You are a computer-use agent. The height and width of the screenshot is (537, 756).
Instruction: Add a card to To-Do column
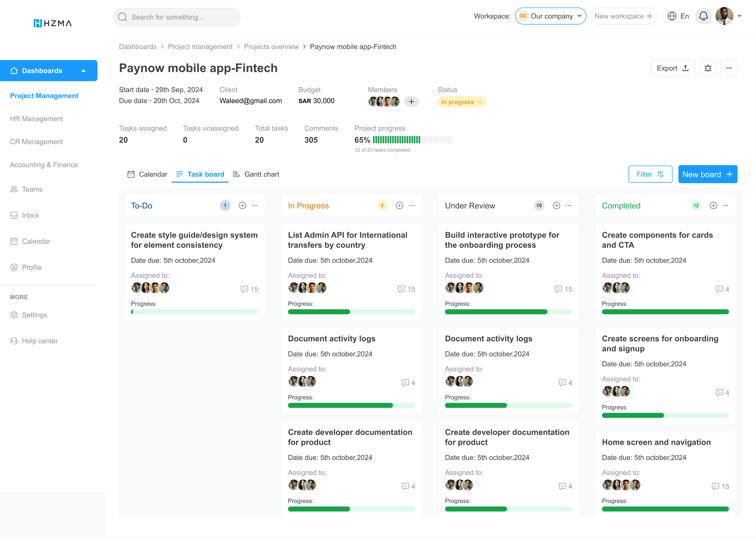pyautogui.click(x=243, y=206)
